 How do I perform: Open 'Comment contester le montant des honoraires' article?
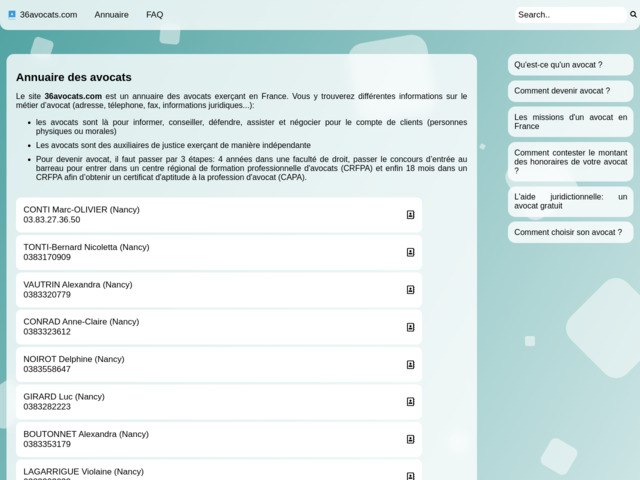click(570, 162)
